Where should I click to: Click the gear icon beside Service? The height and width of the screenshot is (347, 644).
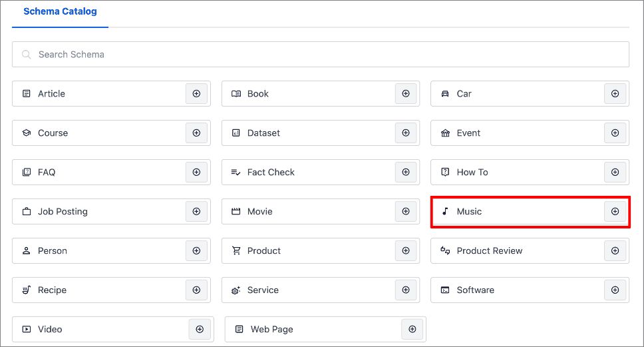(236, 290)
